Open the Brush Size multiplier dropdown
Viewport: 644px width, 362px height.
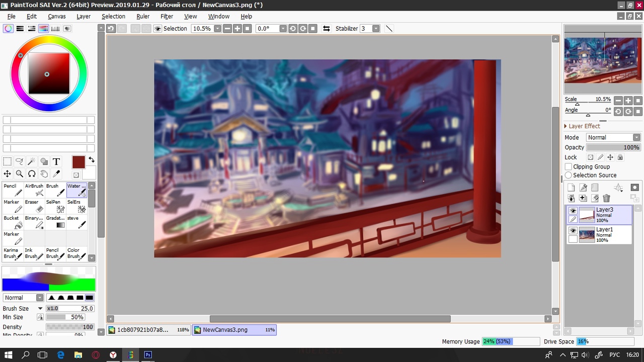tap(40, 308)
